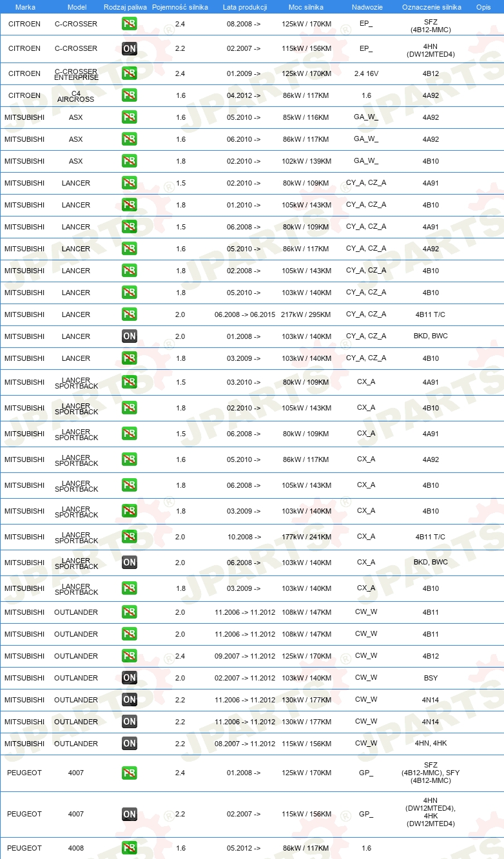Select the '08.2008 ->' production date cell
The image size is (504, 859).
pos(244,24)
